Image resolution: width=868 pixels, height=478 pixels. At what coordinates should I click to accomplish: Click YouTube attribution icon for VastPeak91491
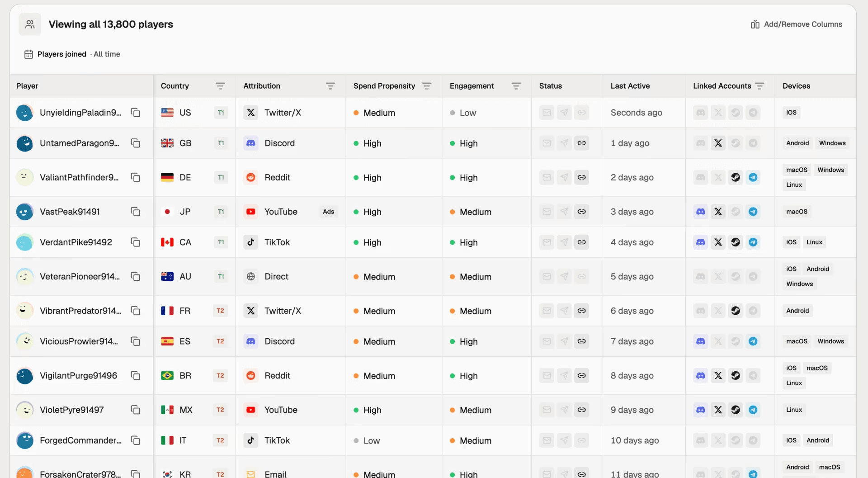pos(251,212)
